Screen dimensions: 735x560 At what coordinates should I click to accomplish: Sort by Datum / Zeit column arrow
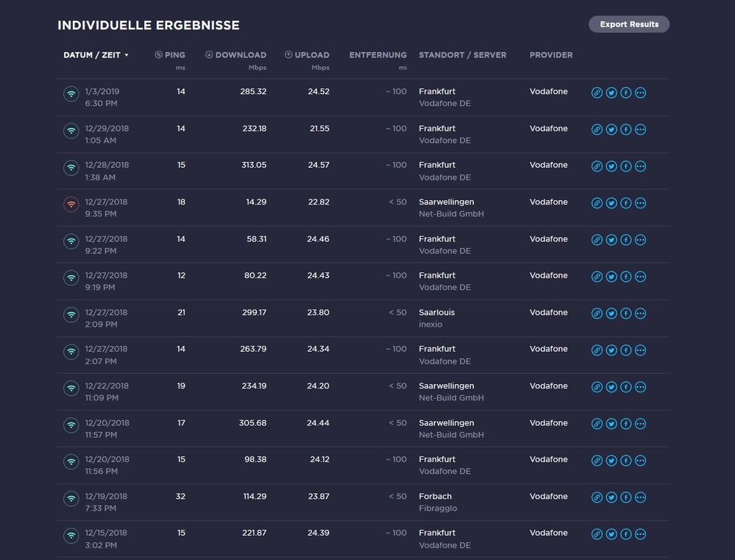[127, 55]
